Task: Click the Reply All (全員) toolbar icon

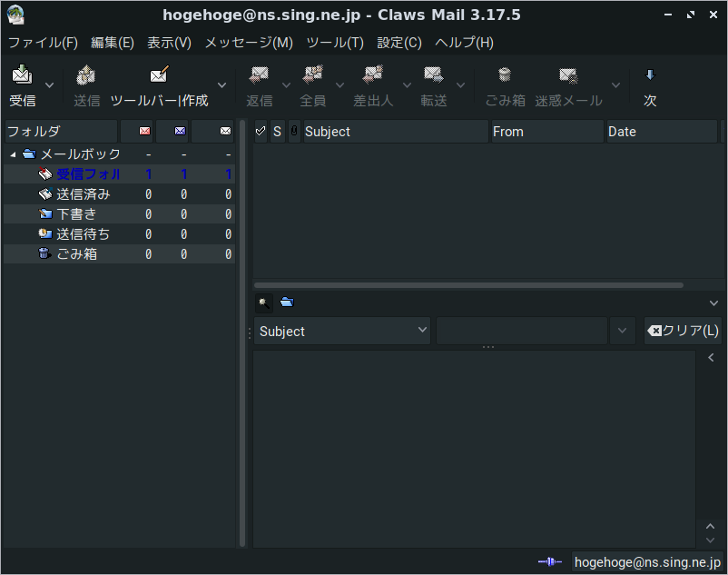Action: [x=312, y=74]
